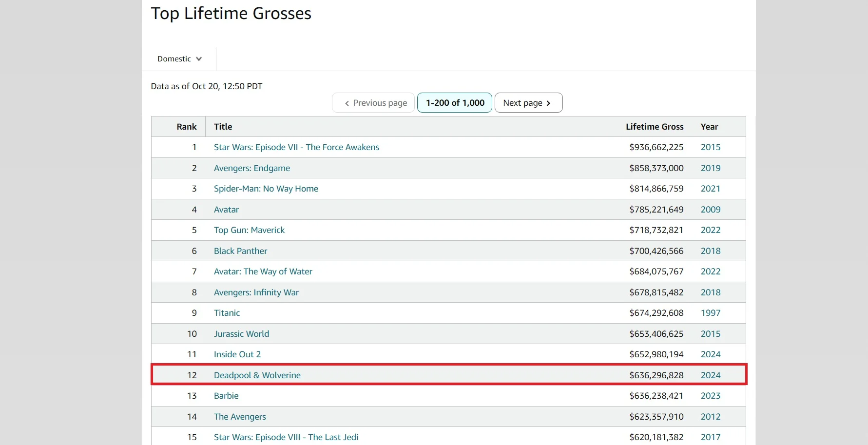Click the $858,373,000 gross value
The image size is (868, 445).
pos(656,168)
